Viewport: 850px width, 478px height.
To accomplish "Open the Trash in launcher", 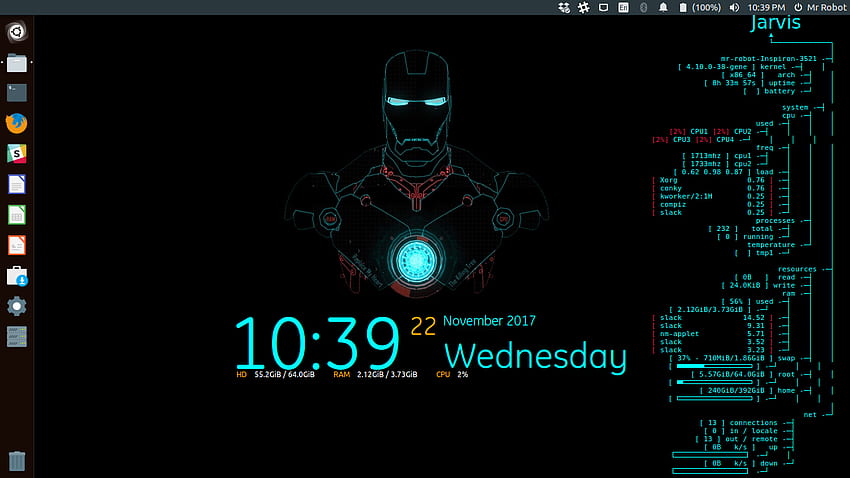I will 17,461.
